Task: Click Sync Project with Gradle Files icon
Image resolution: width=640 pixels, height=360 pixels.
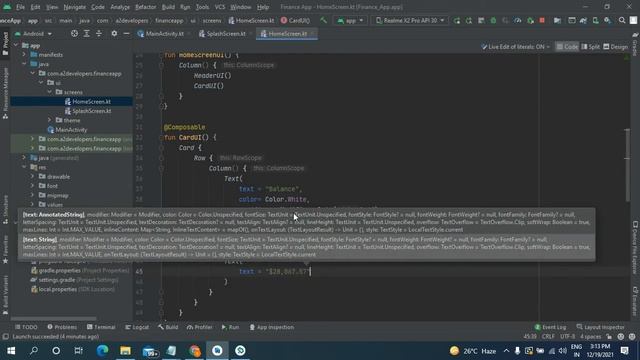Action: 583,20
